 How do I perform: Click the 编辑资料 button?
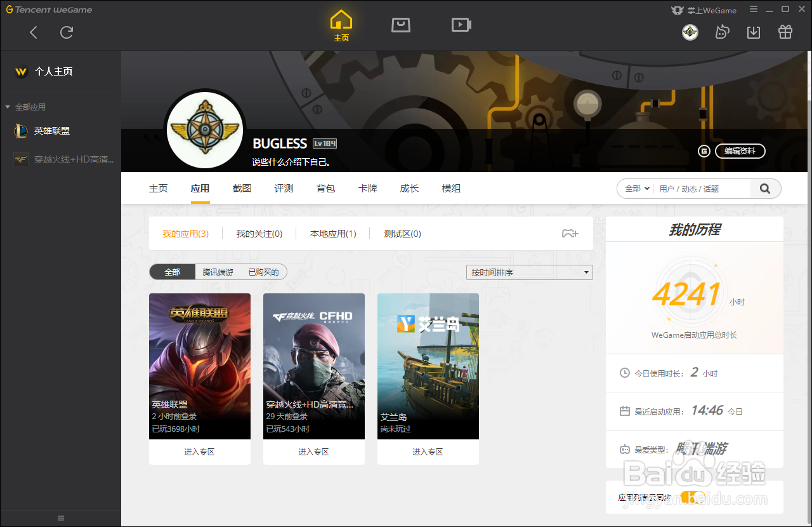tap(740, 151)
